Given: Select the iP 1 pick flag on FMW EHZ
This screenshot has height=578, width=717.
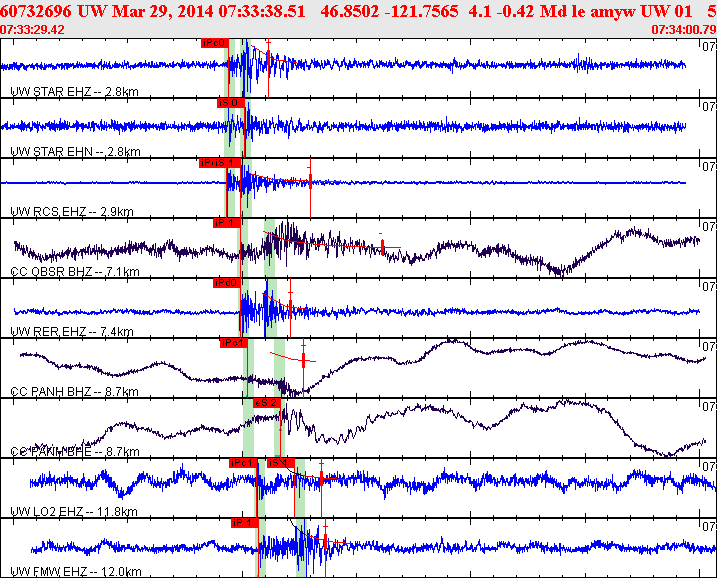Looking at the screenshot, I should point(245,523).
